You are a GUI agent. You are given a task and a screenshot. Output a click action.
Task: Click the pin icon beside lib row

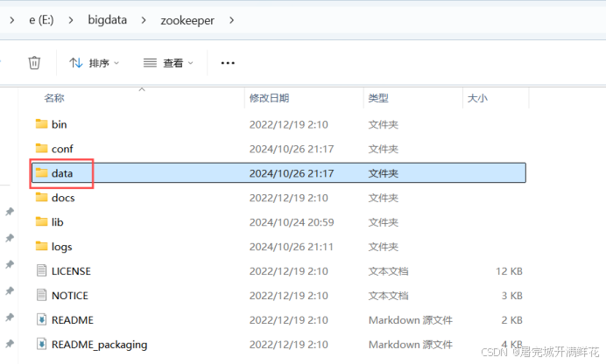(10, 238)
